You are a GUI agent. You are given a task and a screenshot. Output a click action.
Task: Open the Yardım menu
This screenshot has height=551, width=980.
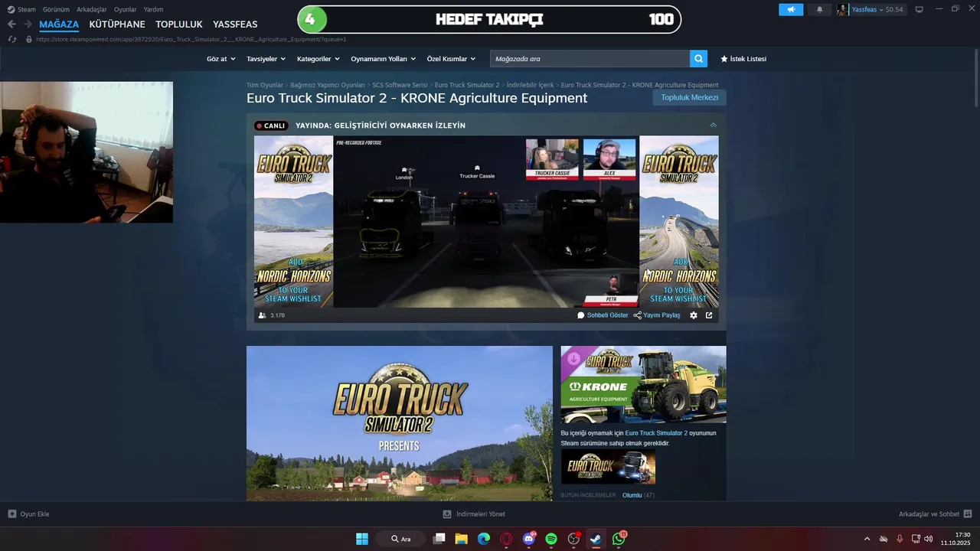click(x=153, y=9)
